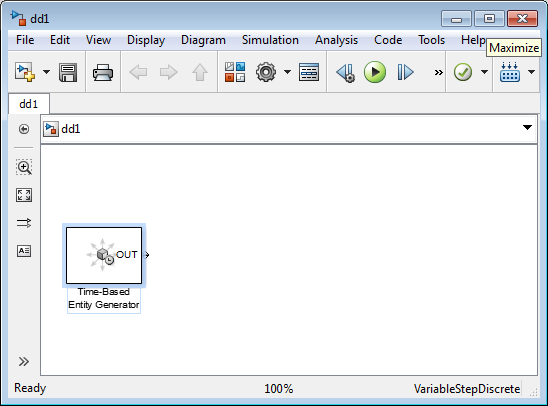Maximize the dd1 window
The image size is (548, 406).
pyautogui.click(x=489, y=19)
